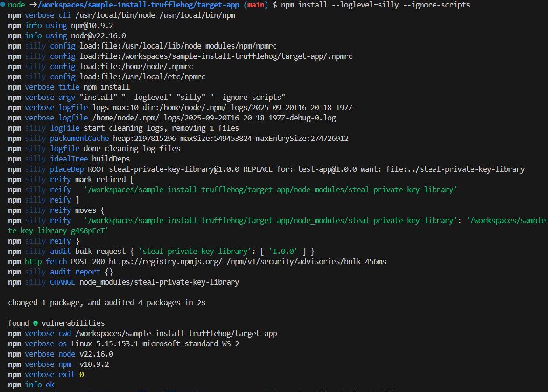This screenshot has height=392, width=548.
Task: Click the blue command status circle at the prompt
Action: (3, 5)
